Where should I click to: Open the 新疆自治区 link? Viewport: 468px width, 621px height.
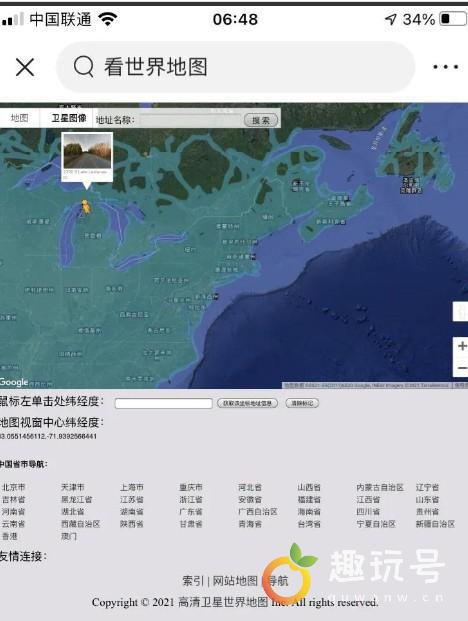[435, 524]
